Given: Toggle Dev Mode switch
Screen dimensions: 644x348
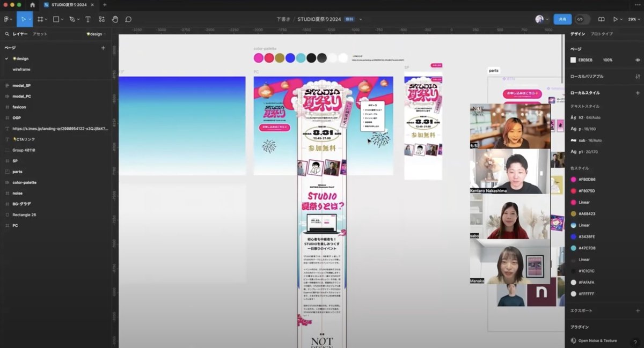Looking at the screenshot, I should click(582, 19).
